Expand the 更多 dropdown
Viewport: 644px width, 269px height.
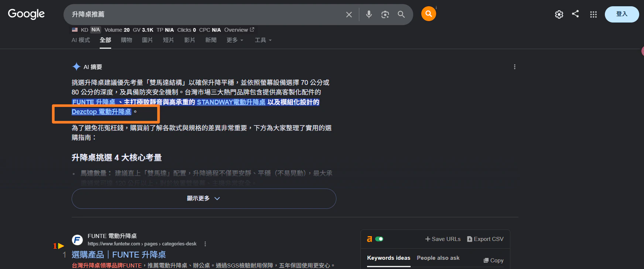point(235,40)
